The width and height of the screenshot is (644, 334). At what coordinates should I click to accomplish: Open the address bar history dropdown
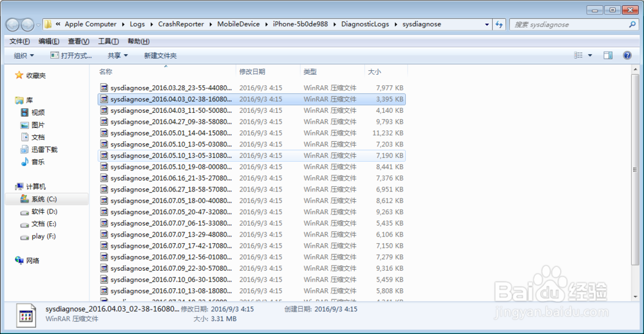tap(487, 25)
